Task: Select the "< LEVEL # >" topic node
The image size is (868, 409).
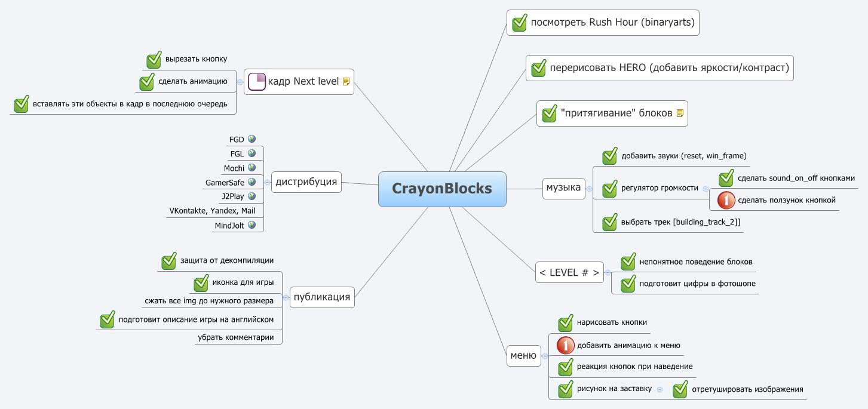Action: coord(569,272)
